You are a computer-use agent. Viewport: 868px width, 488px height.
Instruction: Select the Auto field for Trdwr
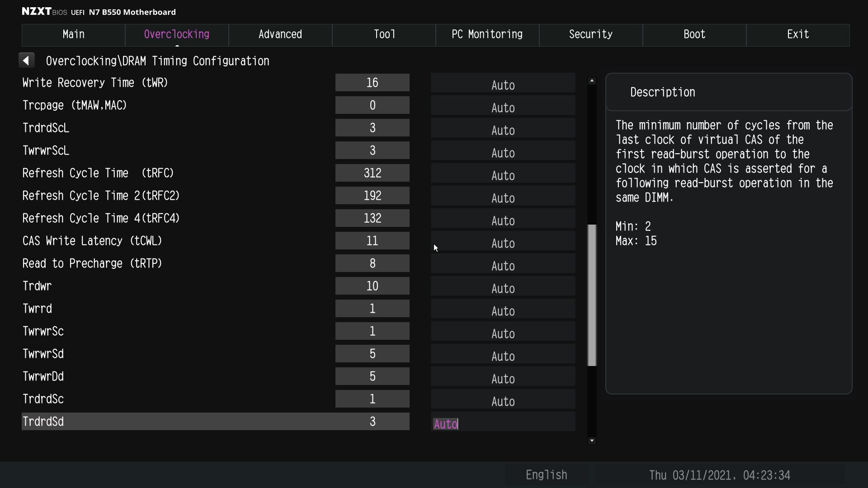503,288
